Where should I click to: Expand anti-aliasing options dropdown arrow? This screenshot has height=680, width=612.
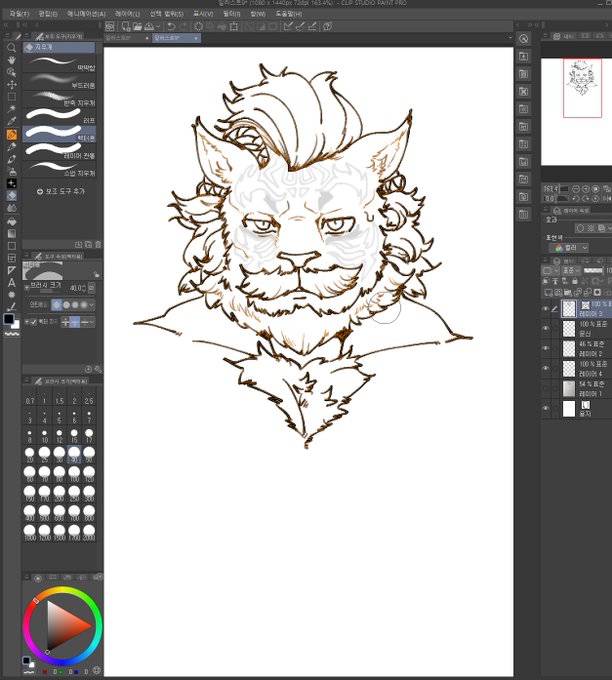click(91, 305)
